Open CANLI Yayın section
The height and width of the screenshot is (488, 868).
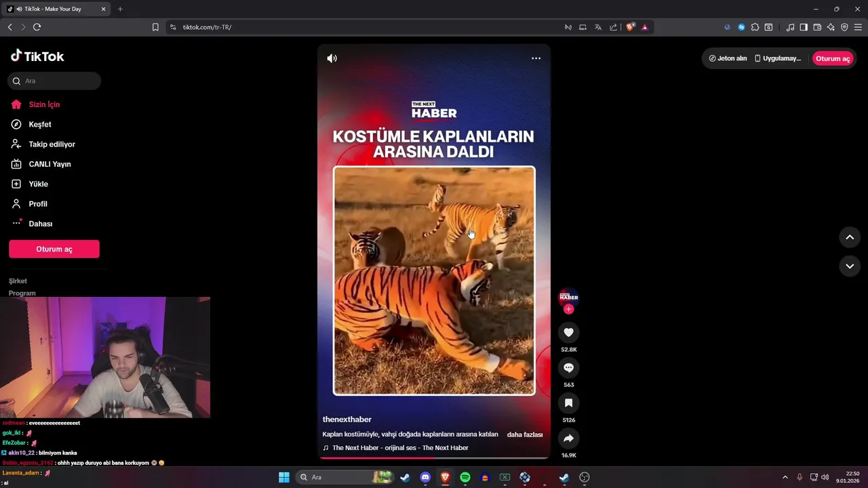point(50,164)
